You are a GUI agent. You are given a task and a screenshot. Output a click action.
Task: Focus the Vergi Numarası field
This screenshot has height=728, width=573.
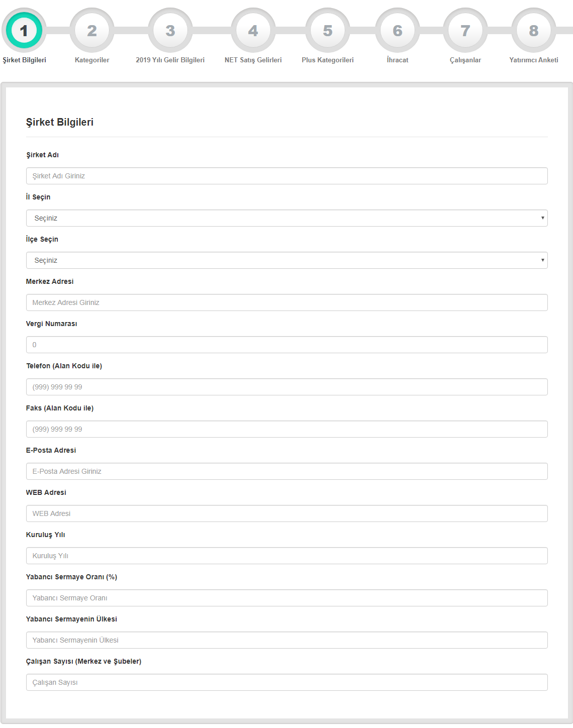[286, 345]
